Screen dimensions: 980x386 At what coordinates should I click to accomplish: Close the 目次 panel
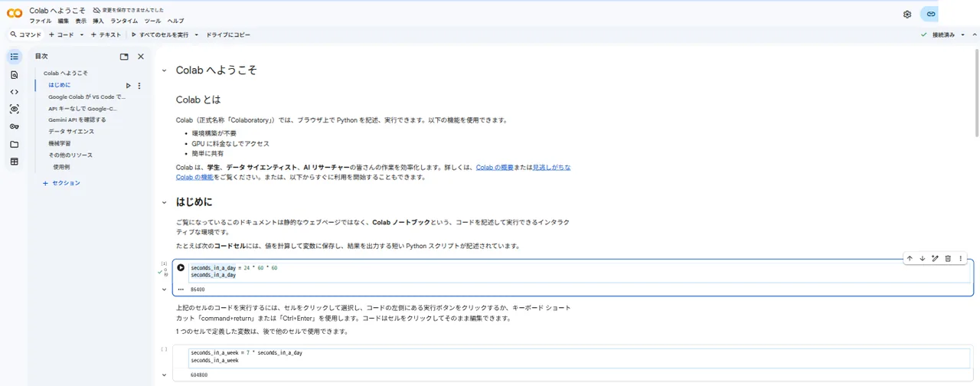click(141, 57)
